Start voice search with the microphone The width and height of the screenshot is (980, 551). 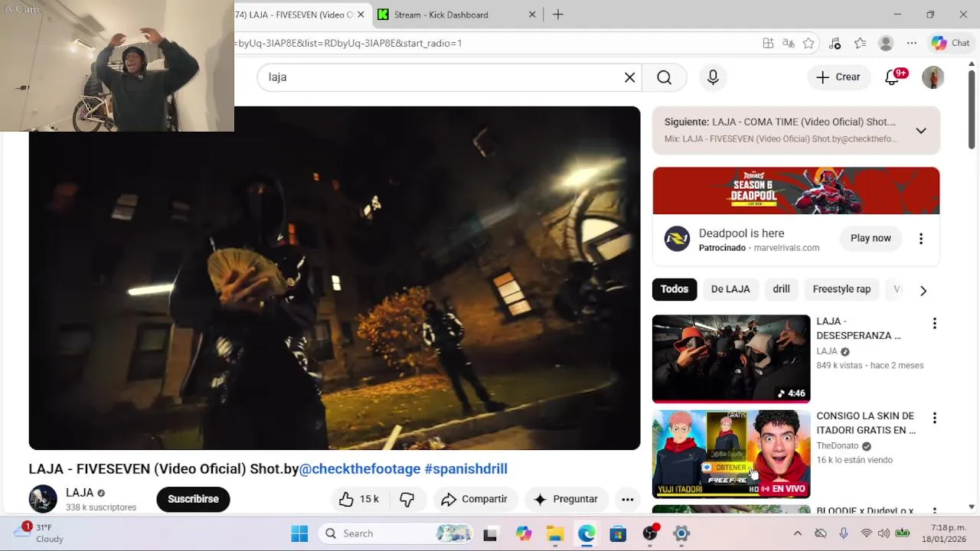tap(713, 77)
